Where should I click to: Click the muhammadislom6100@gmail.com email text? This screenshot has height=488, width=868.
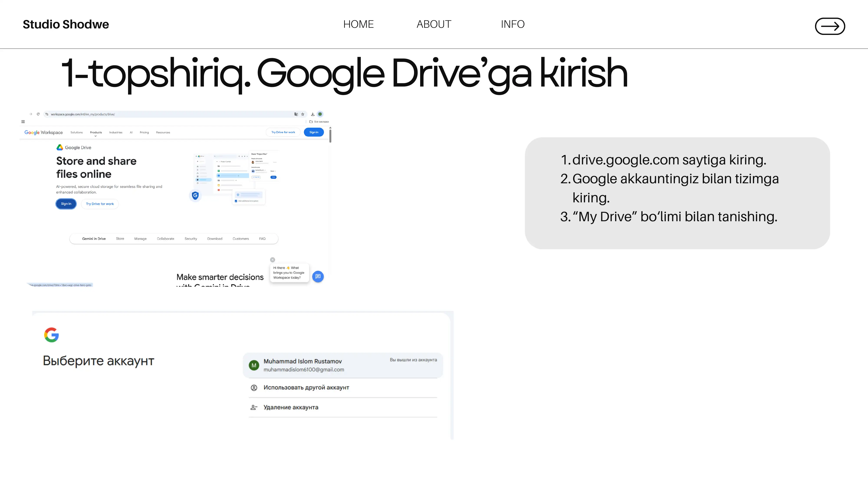coord(304,370)
